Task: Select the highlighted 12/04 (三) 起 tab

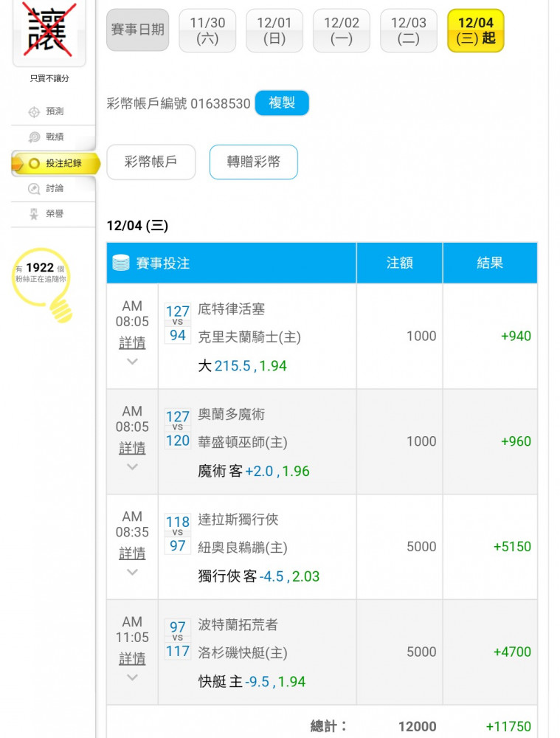Action: pos(476,30)
